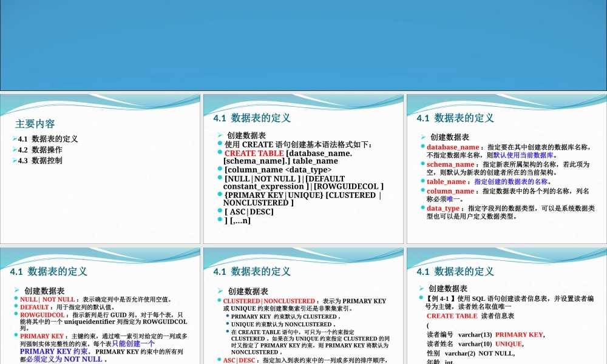The image size is (607, 364).
Task: Open the slide explaining NULL and ROWGUIDCOL
Action: [100, 306]
